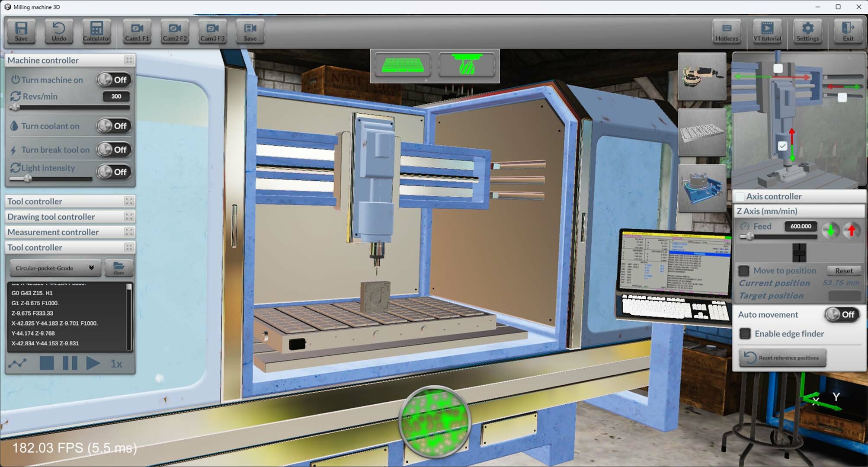The width and height of the screenshot is (868, 467).
Task: Open the Calculator tool
Action: pyautogui.click(x=96, y=31)
